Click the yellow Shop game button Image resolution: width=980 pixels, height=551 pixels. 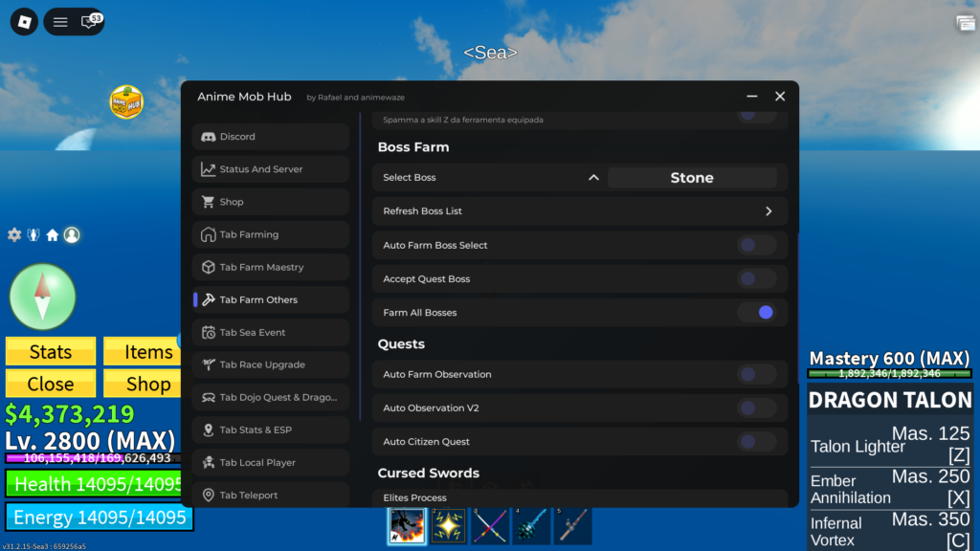click(144, 384)
